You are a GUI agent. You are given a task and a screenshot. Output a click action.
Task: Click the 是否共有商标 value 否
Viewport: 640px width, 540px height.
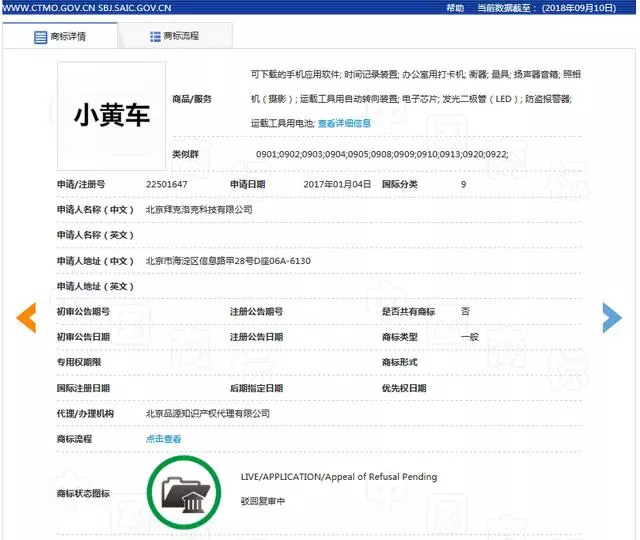point(465,311)
